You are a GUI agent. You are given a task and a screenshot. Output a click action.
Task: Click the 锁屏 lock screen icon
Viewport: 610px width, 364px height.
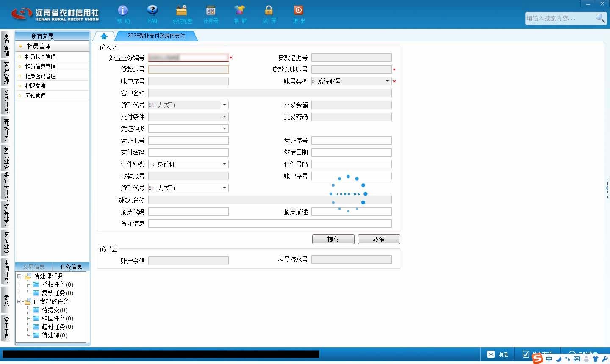[x=269, y=10]
